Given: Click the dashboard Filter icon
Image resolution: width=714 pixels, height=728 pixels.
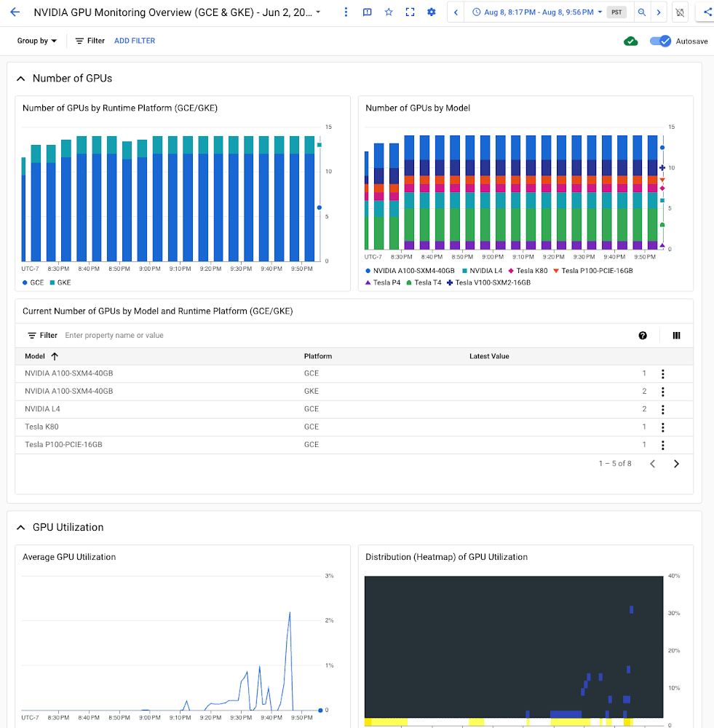Looking at the screenshot, I should (79, 41).
